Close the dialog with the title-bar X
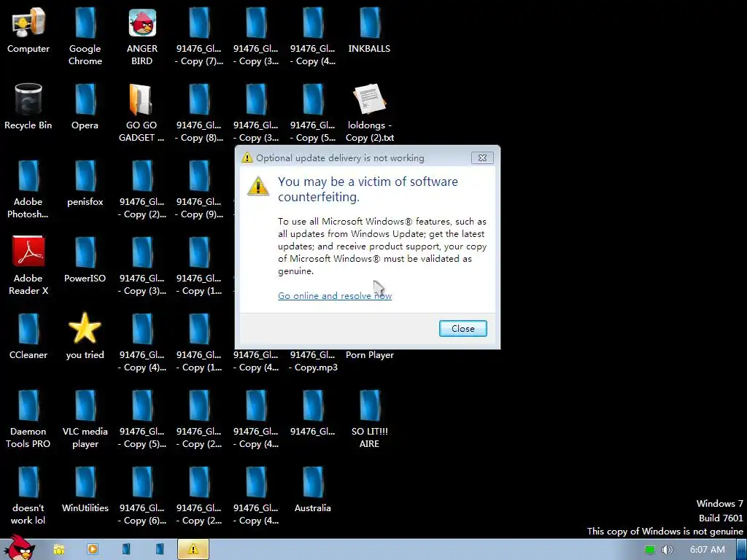This screenshot has width=747, height=560. point(482,158)
